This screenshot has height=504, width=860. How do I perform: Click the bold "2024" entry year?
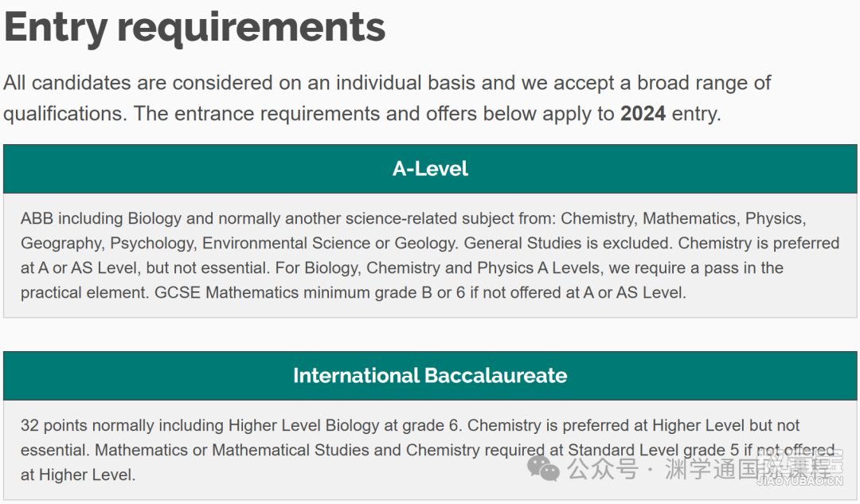point(643,114)
